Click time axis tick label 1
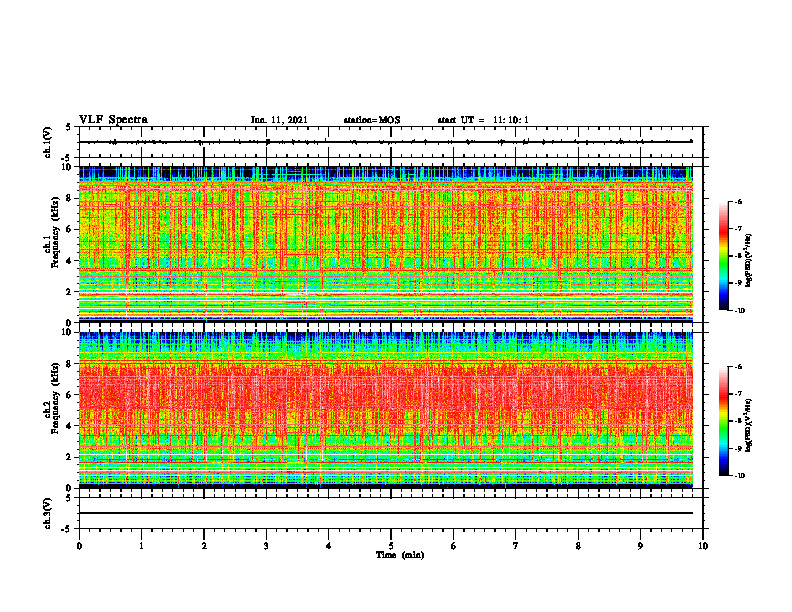The width and height of the screenshot is (792, 612). [141, 546]
